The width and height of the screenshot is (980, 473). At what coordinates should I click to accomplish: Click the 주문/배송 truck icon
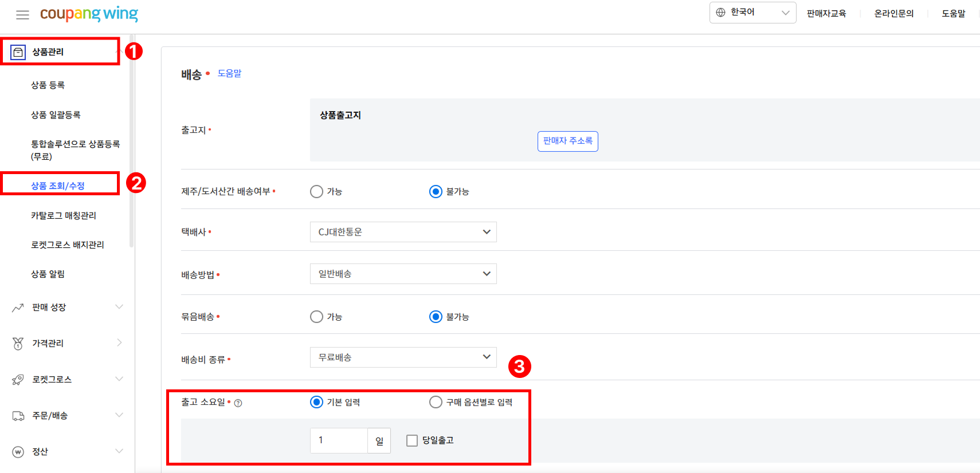(18, 416)
